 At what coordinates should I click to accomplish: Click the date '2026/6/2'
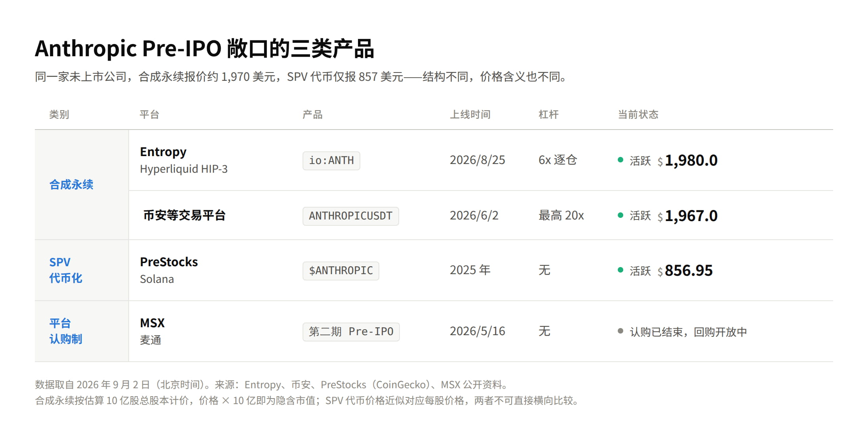point(474,216)
